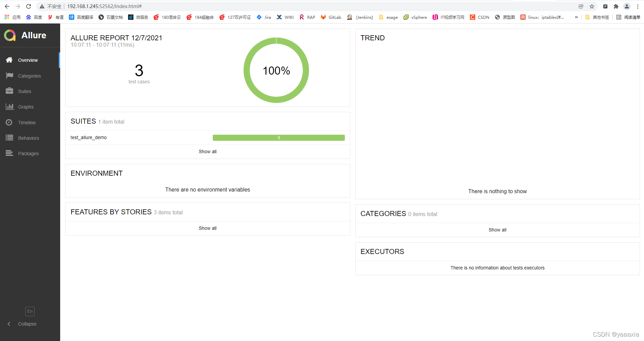Open the 百度翻译 bookmark
Screen dimensions: 644x341
(81, 17)
